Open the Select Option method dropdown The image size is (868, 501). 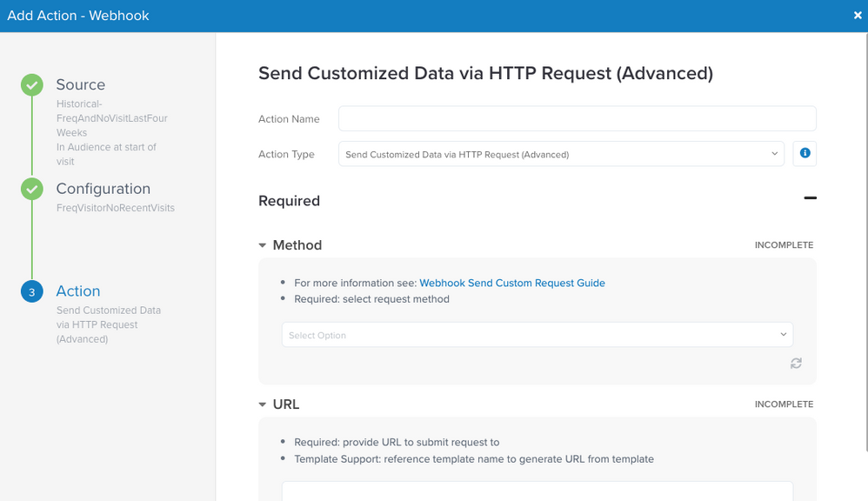[537, 335]
